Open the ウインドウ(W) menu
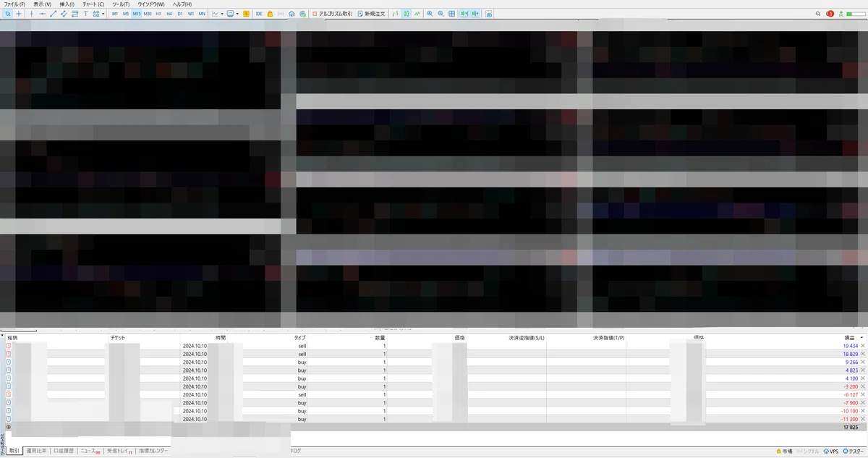 tap(151, 4)
